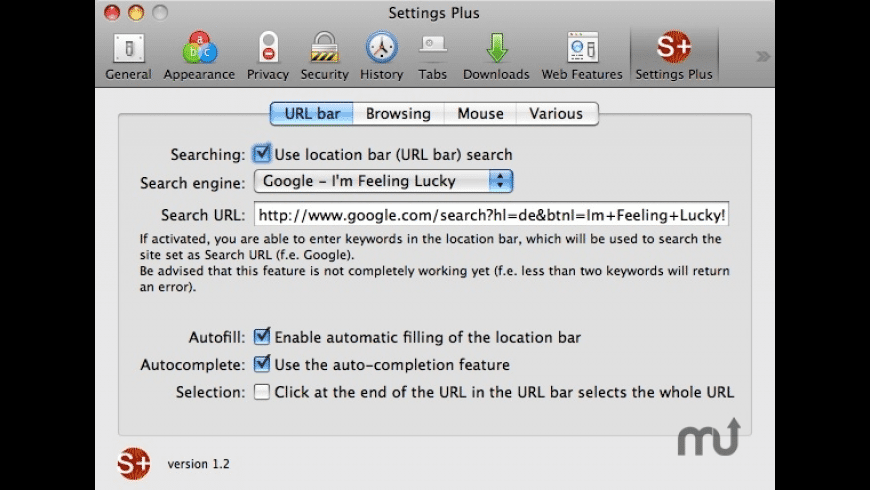Open the General preferences pane

click(x=128, y=55)
